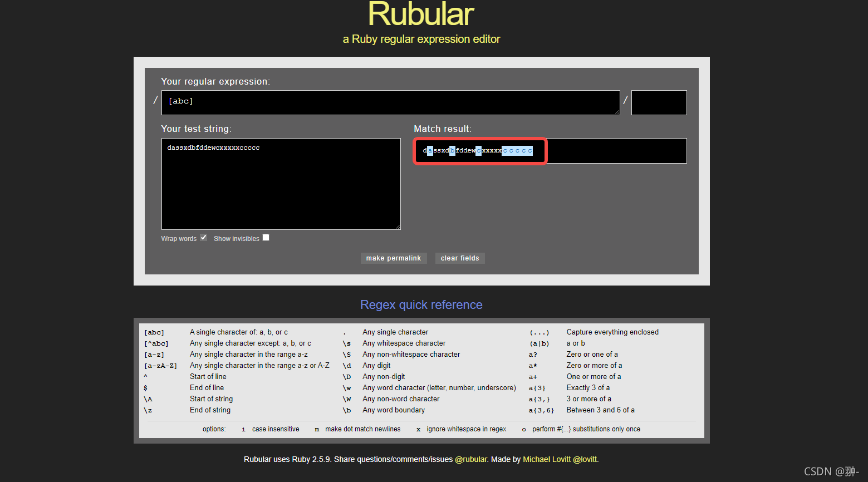Click the [a-zA-Z] reference entry

[161, 366]
